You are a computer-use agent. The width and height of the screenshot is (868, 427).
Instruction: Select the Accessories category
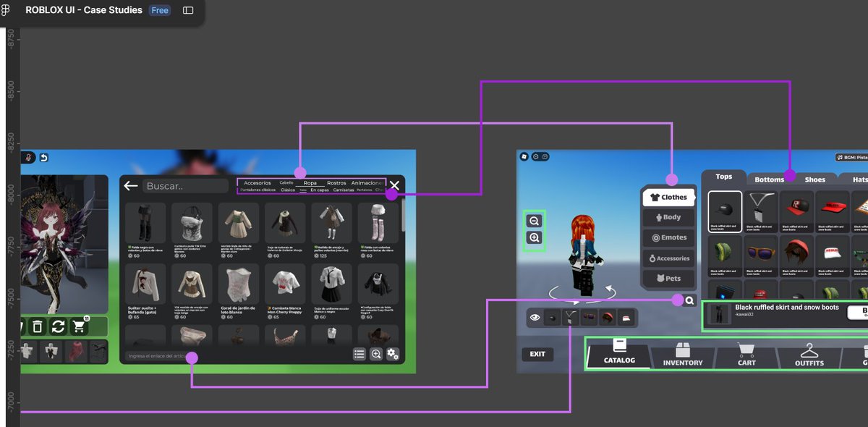[668, 258]
